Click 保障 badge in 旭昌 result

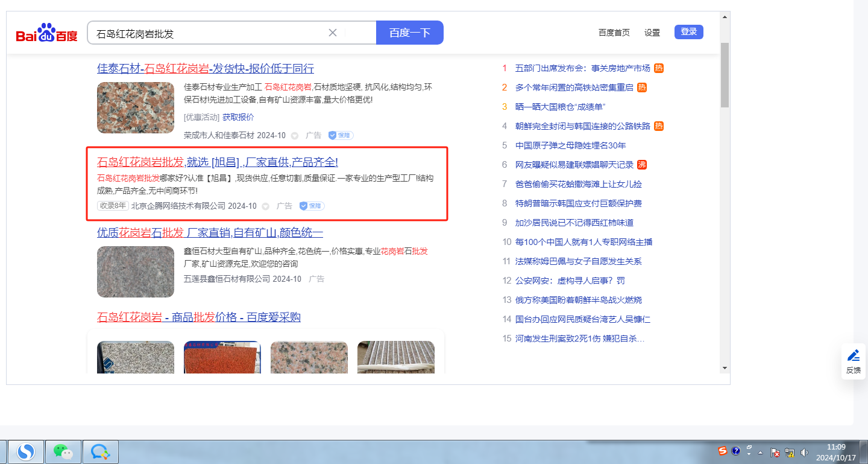[312, 206]
